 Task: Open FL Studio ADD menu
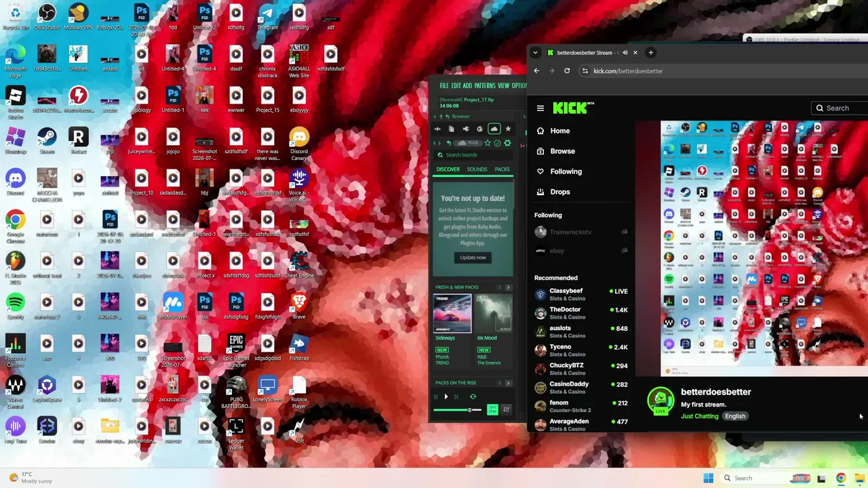(468, 86)
